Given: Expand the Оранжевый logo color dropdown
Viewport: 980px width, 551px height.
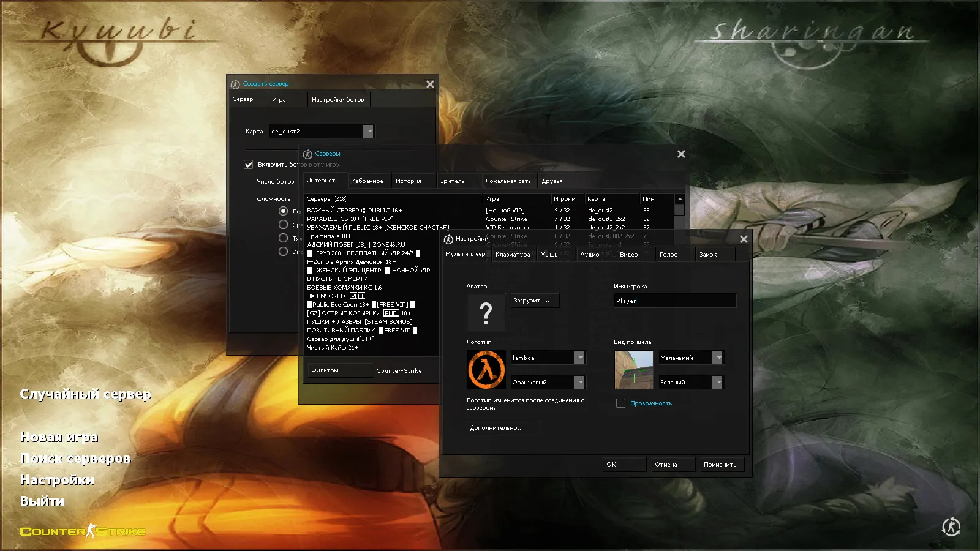Looking at the screenshot, I should point(579,383).
